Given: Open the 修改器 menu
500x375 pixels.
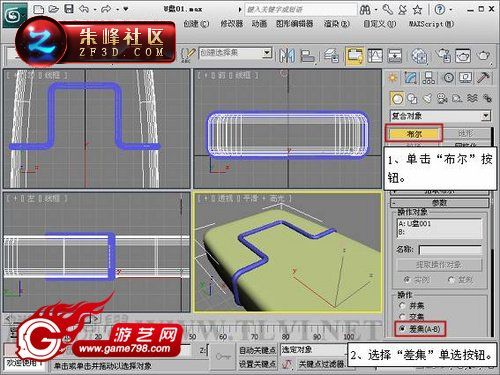Looking at the screenshot, I should click(x=232, y=24).
